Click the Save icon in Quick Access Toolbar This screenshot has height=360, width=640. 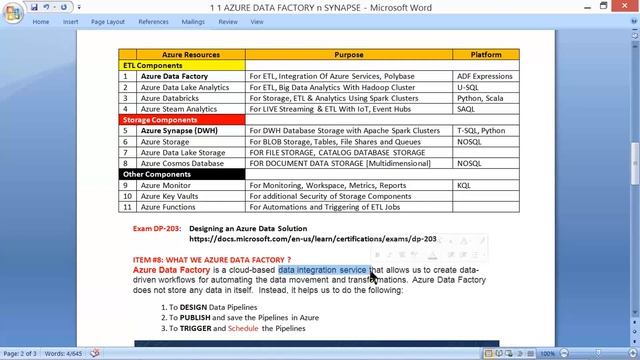[x=34, y=7]
